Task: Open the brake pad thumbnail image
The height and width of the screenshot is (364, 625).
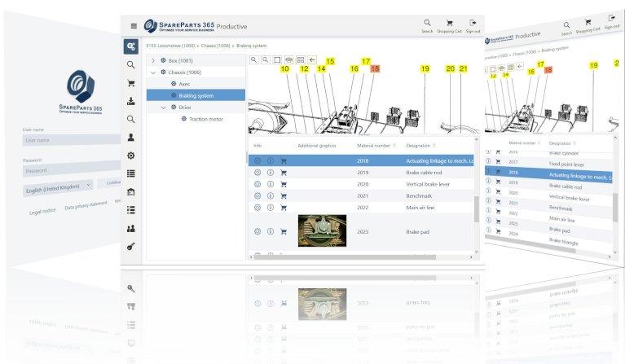Action: pos(320,231)
